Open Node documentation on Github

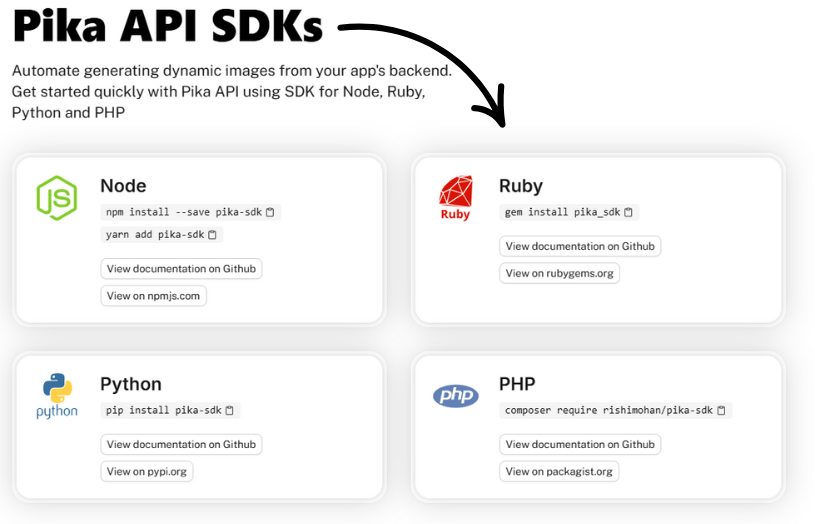[x=181, y=269]
